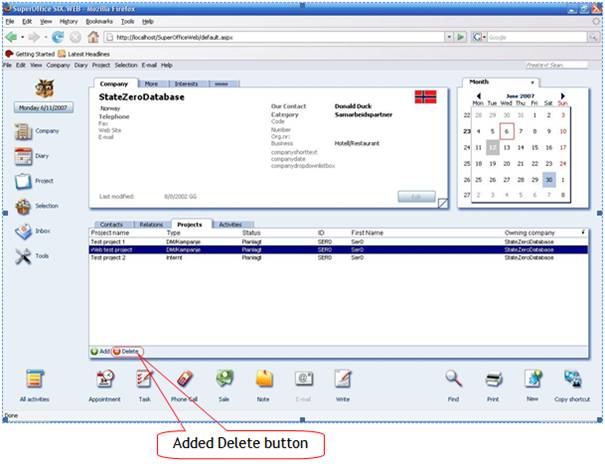This screenshot has width=605, height=464.
Task: Click the Print icon
Action: [x=493, y=380]
